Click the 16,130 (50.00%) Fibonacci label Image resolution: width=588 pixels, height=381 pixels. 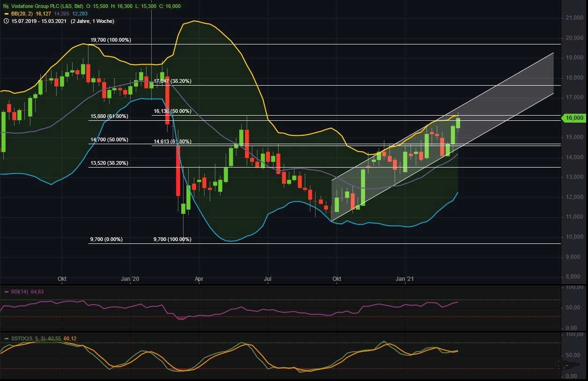click(x=172, y=111)
